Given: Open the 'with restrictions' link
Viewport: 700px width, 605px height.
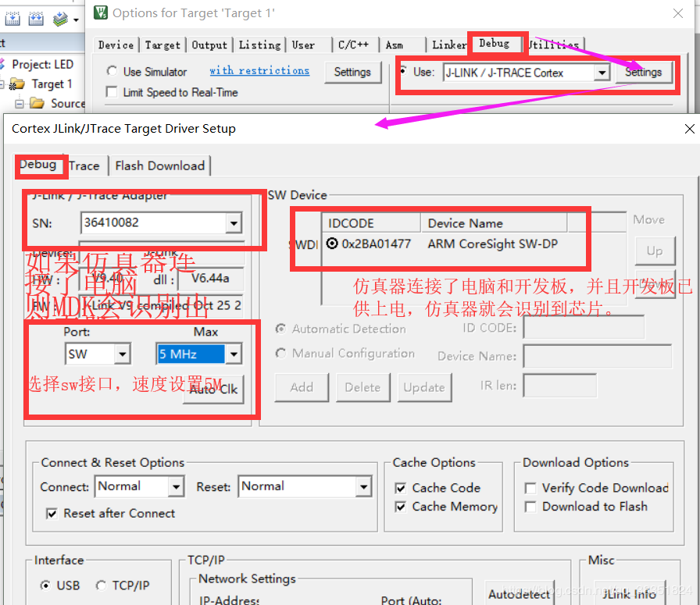Looking at the screenshot, I should point(259,70).
